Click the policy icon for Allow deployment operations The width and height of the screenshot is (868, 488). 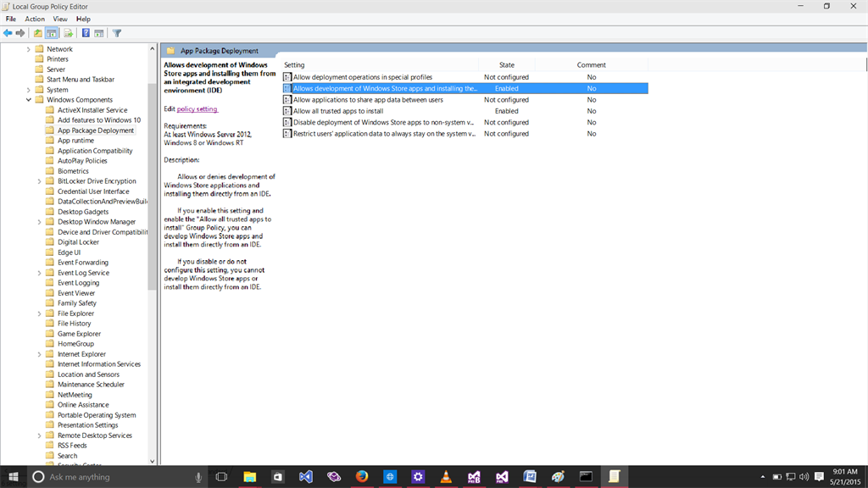(x=287, y=77)
